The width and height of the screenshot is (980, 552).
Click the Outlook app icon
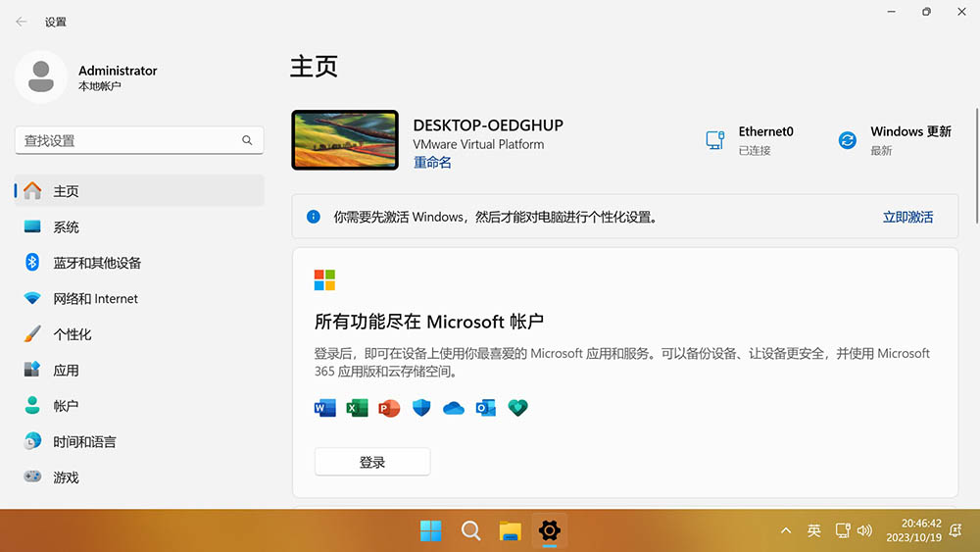(x=486, y=408)
